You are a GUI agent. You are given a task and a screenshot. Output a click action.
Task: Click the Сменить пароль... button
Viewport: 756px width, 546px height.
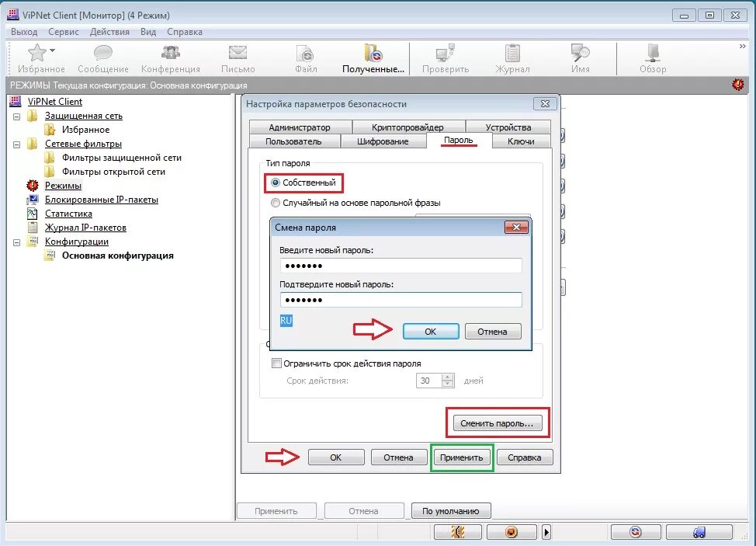coord(497,423)
